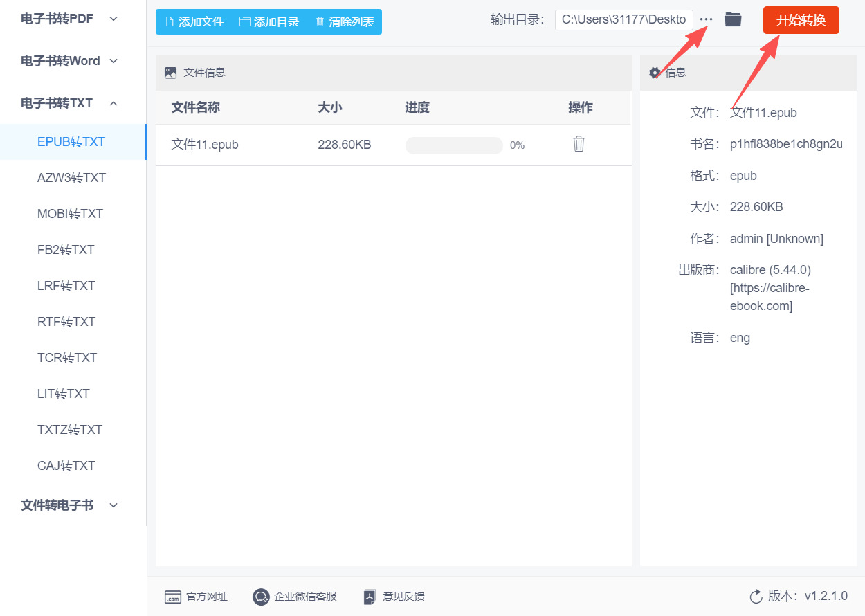Click the version text v1.2.1.0
This screenshot has height=616, width=865.
click(826, 596)
